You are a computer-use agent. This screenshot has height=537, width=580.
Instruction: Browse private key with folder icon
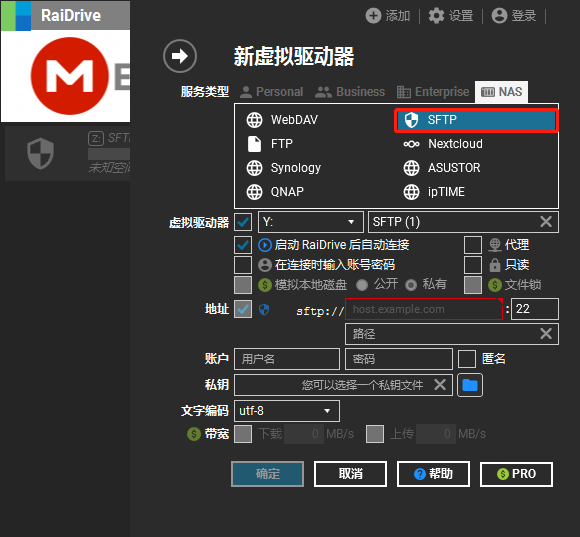(x=470, y=385)
